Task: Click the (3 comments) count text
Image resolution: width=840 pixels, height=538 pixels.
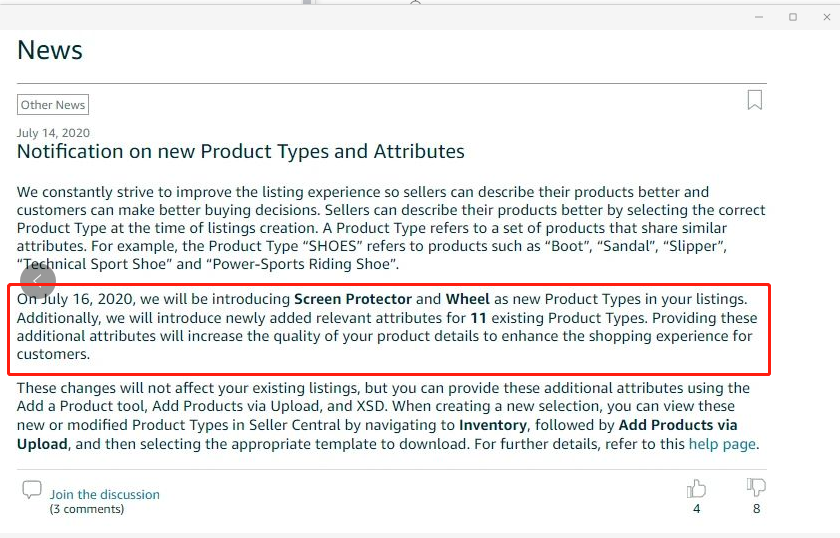Action: point(87,509)
